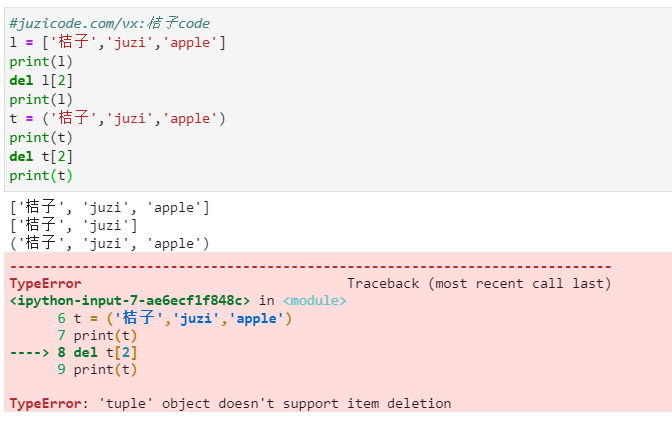Click the tuple output line with parentheses
Screen dimensions: 672x421
tap(109, 243)
